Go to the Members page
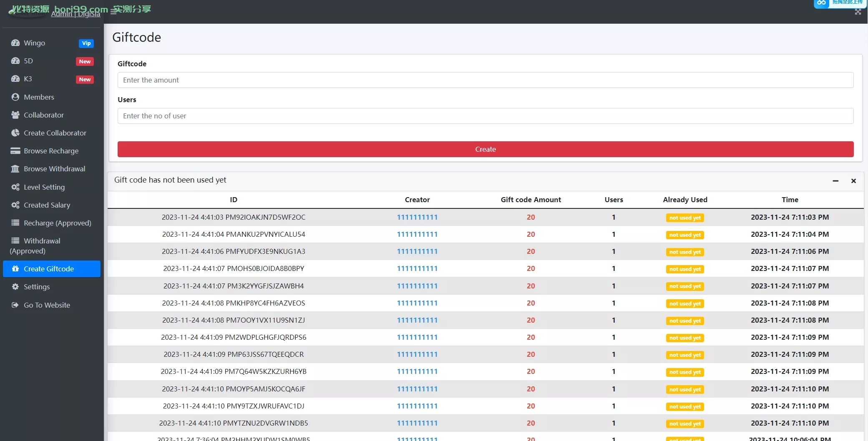The height and width of the screenshot is (441, 868). point(52,97)
